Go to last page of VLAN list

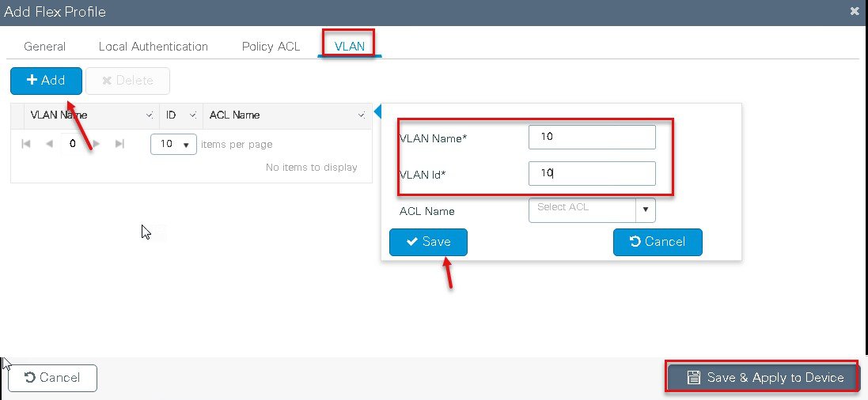pyautogui.click(x=119, y=144)
